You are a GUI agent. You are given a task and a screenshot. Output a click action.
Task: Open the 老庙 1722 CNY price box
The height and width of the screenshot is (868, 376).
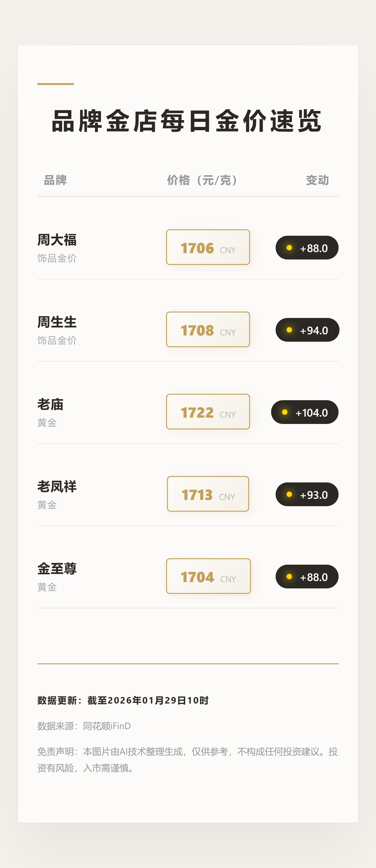pyautogui.click(x=208, y=412)
